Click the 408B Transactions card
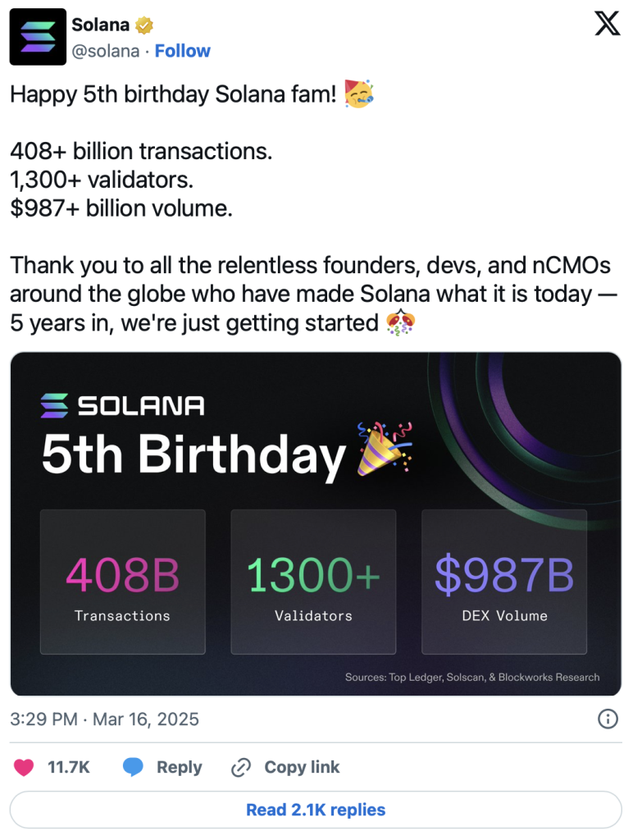This screenshot has width=633, height=840. (123, 582)
